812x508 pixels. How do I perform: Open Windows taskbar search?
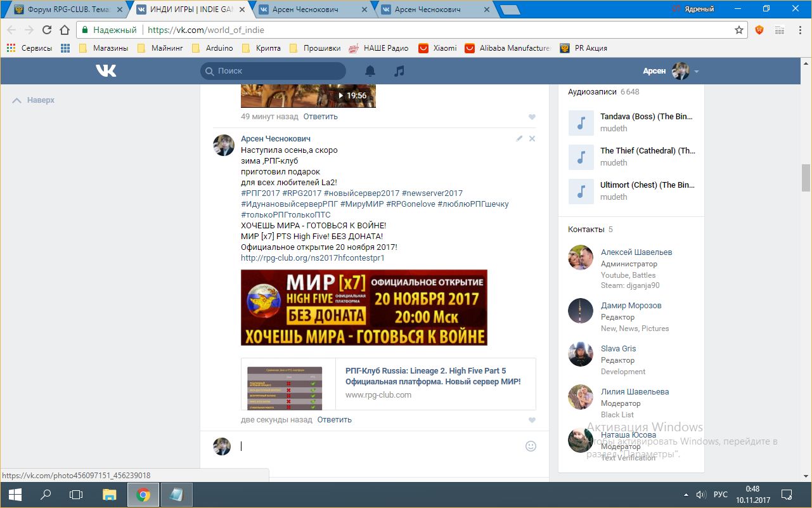(46, 495)
